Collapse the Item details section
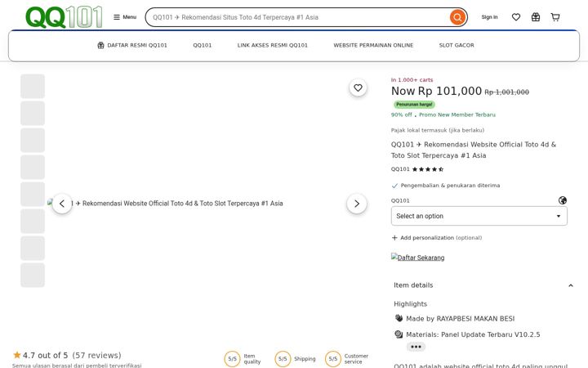The height and width of the screenshot is (368, 588). click(570, 285)
